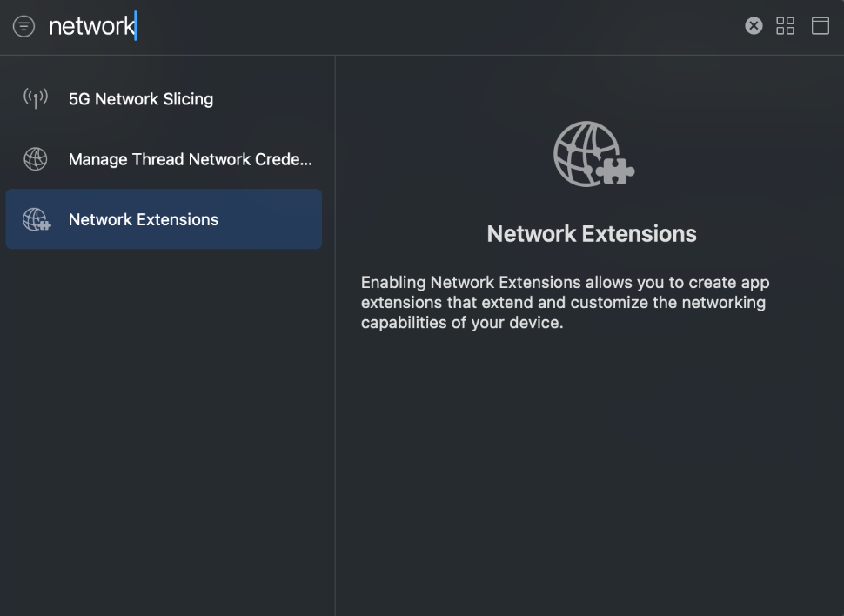Click the Thread Network globe icon
844x616 pixels.
tap(36, 159)
